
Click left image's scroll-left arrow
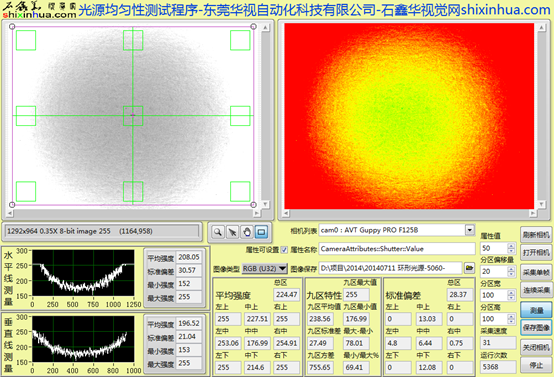(x=10, y=213)
